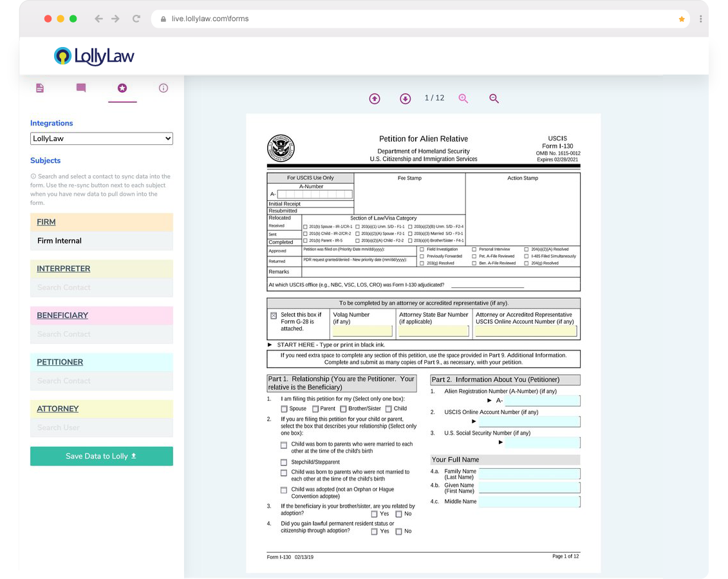Click the 1 / 12 page indicator

point(434,98)
